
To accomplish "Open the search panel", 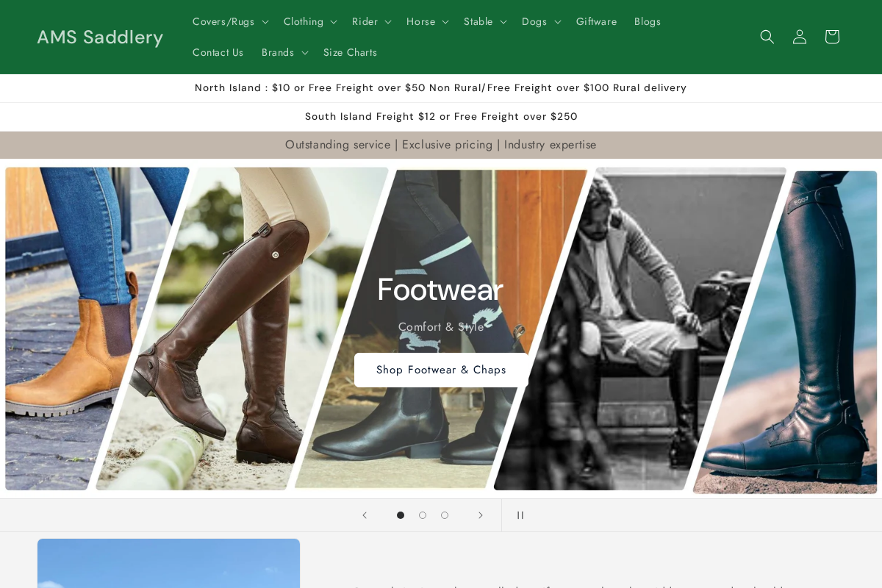I will click(x=767, y=37).
